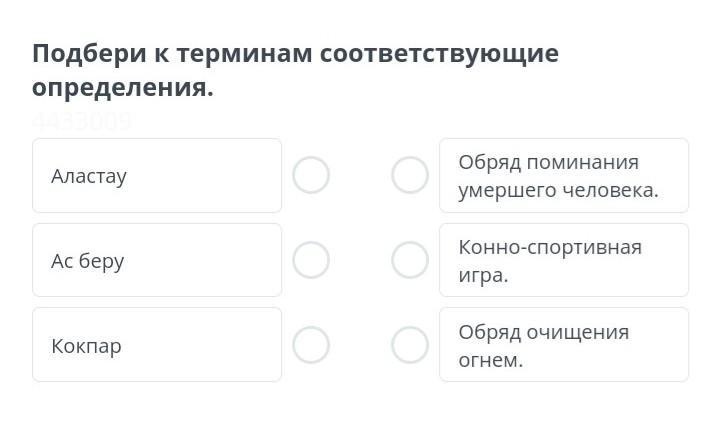
Task: Choose the 'Конно-спортивная игра' definition box
Action: point(564,260)
